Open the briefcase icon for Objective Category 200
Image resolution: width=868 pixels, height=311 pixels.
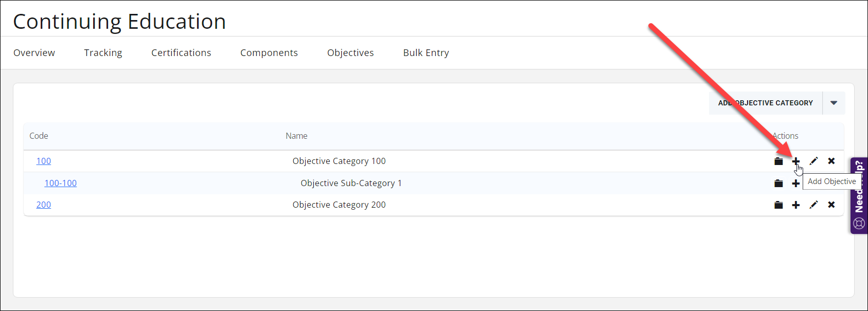point(778,205)
